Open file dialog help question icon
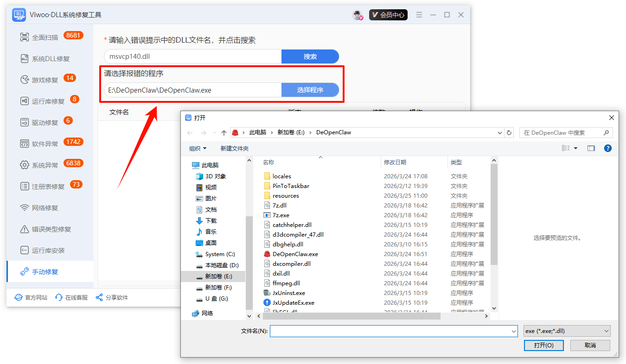Viewport: 626px width, 364px height. pos(607,148)
